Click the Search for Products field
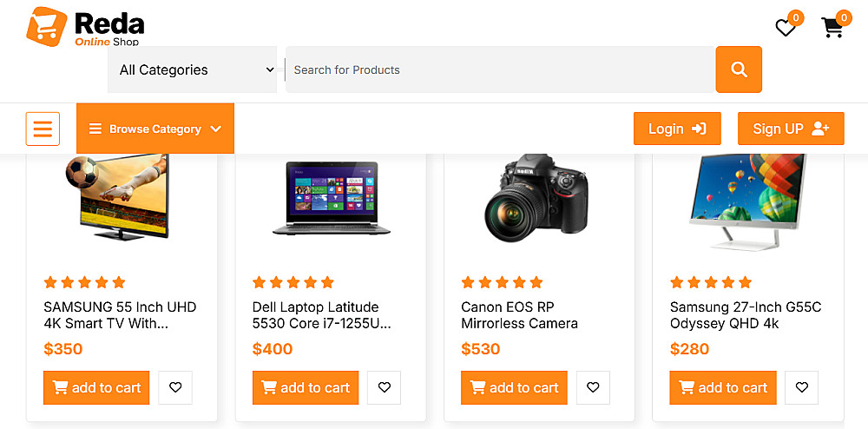The height and width of the screenshot is (429, 868). click(500, 69)
